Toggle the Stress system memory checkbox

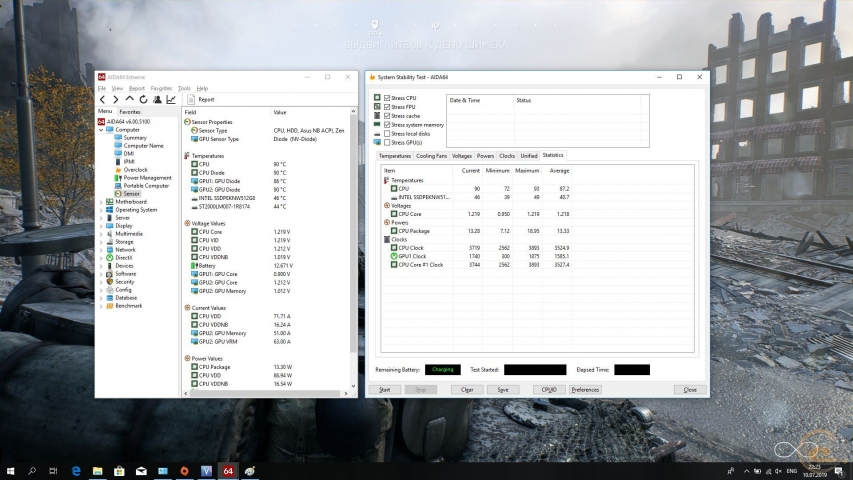coord(387,125)
